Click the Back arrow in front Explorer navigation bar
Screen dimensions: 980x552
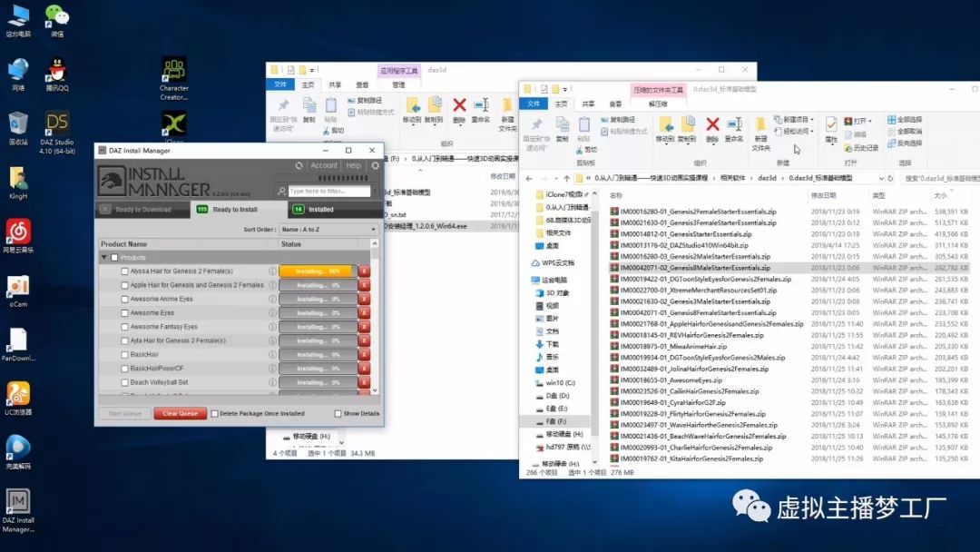(x=529, y=178)
